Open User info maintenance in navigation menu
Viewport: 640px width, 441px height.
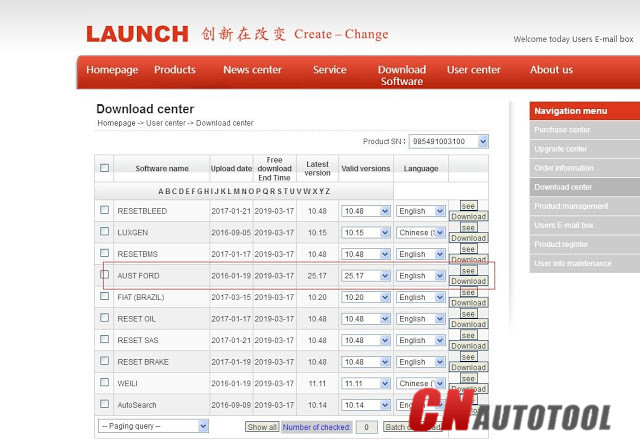585,263
